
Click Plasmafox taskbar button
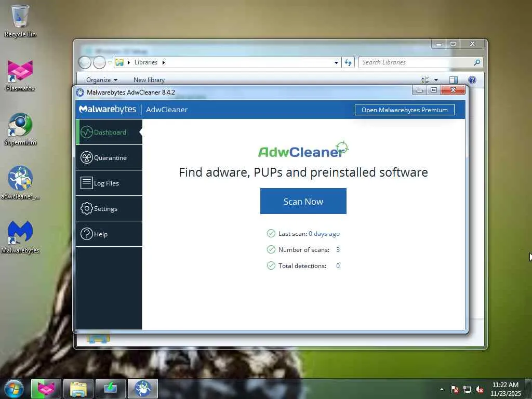coord(46,389)
